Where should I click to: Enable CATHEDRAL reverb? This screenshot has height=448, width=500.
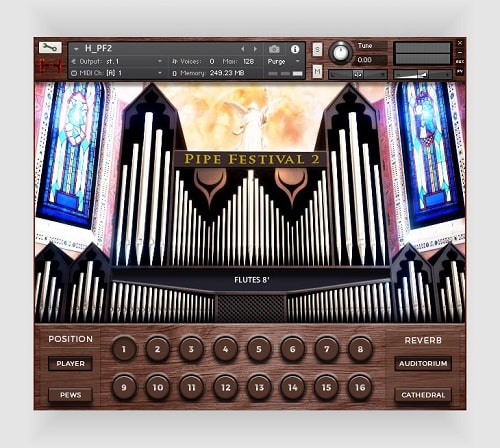423,395
